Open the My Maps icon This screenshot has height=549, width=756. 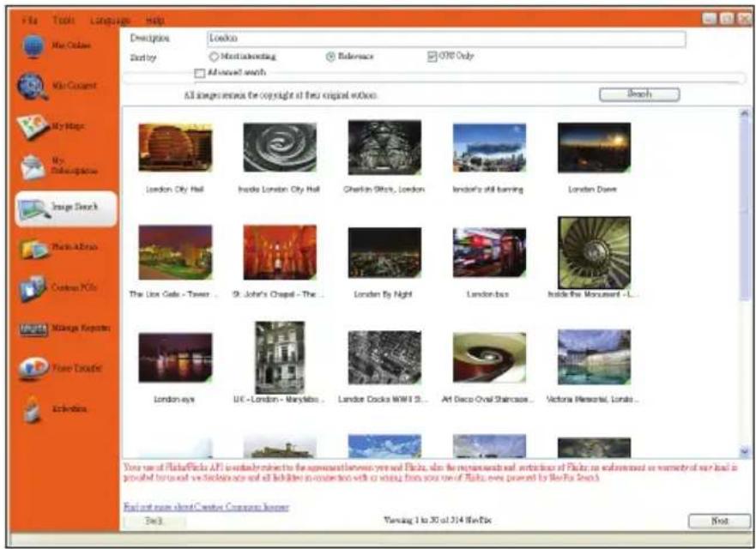[x=33, y=127]
